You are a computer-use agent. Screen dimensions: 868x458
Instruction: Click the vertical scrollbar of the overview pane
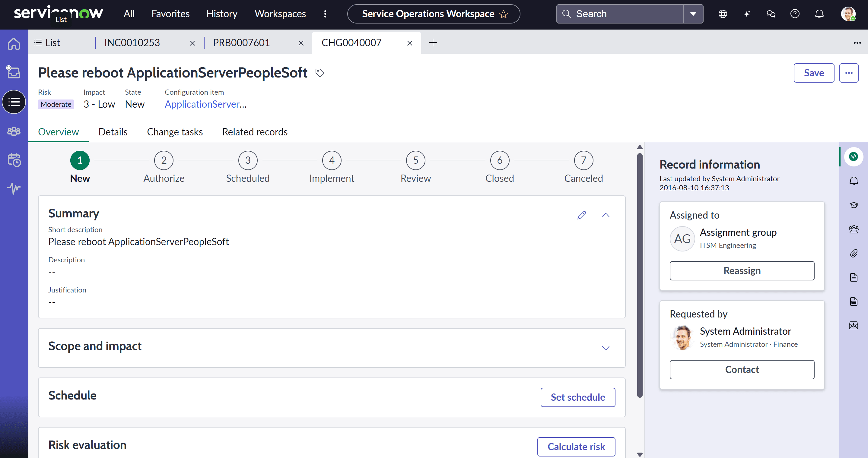[x=640, y=274]
